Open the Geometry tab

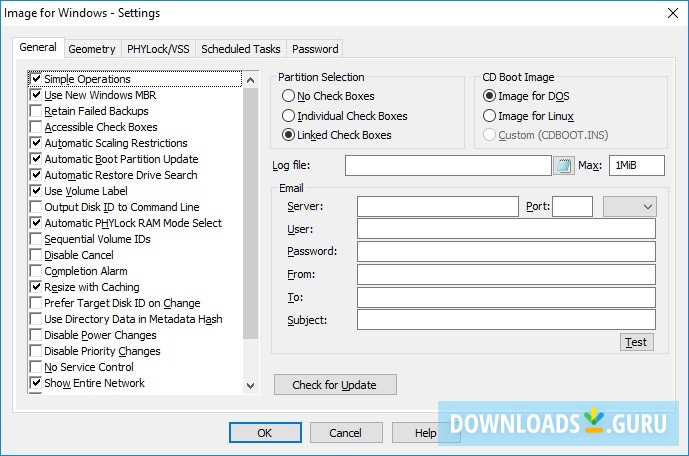pyautogui.click(x=92, y=49)
